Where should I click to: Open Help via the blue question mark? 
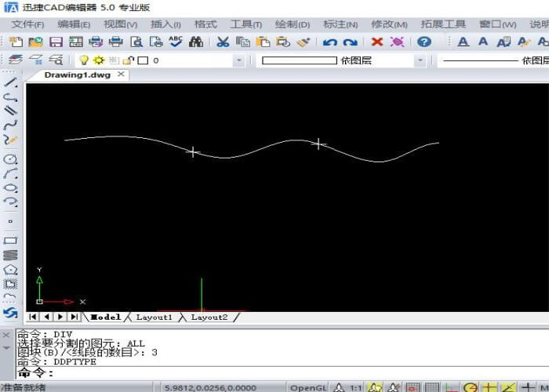[x=424, y=42]
